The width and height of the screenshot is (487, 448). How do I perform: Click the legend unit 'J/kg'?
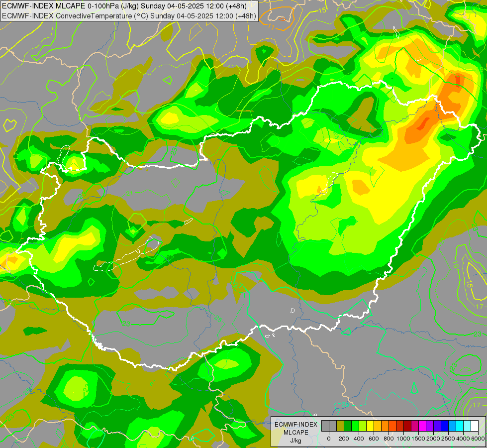pos(295,441)
